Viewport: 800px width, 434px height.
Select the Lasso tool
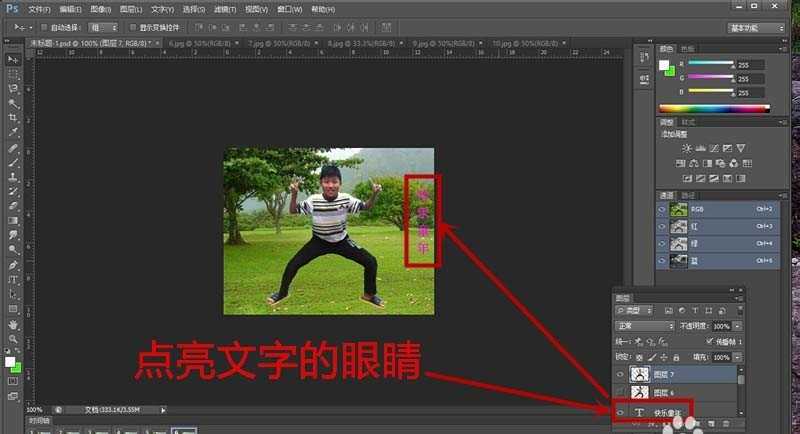(14, 88)
